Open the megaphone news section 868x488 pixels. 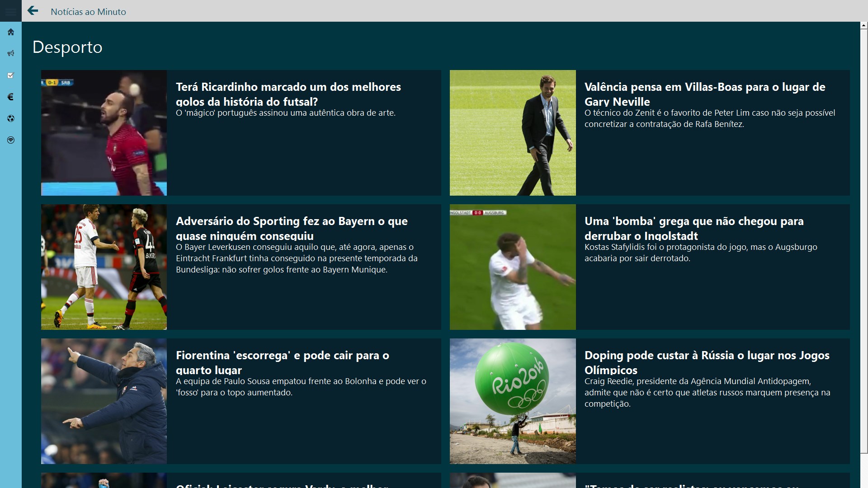11,53
